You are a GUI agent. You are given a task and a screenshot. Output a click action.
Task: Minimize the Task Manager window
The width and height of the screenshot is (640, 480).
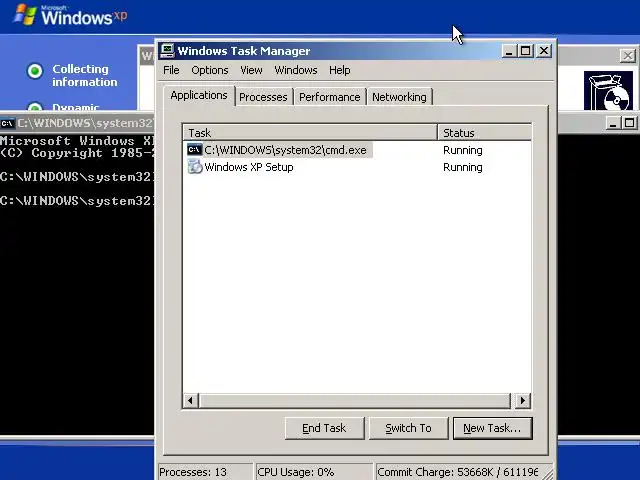509,51
